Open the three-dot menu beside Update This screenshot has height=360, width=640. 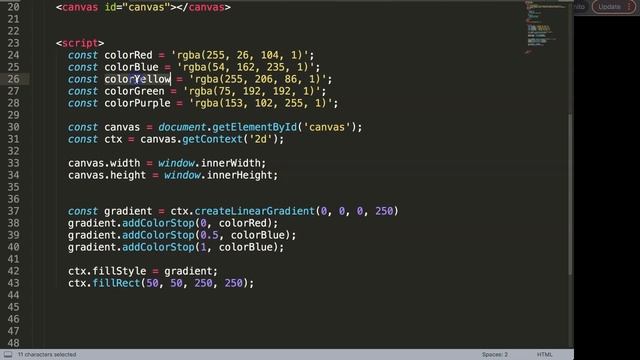click(x=629, y=7)
